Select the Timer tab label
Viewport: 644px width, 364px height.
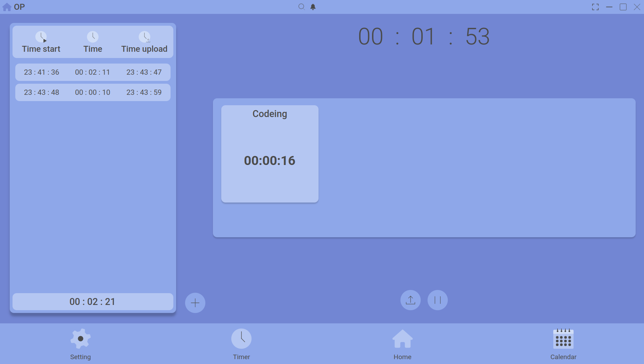pos(241,357)
